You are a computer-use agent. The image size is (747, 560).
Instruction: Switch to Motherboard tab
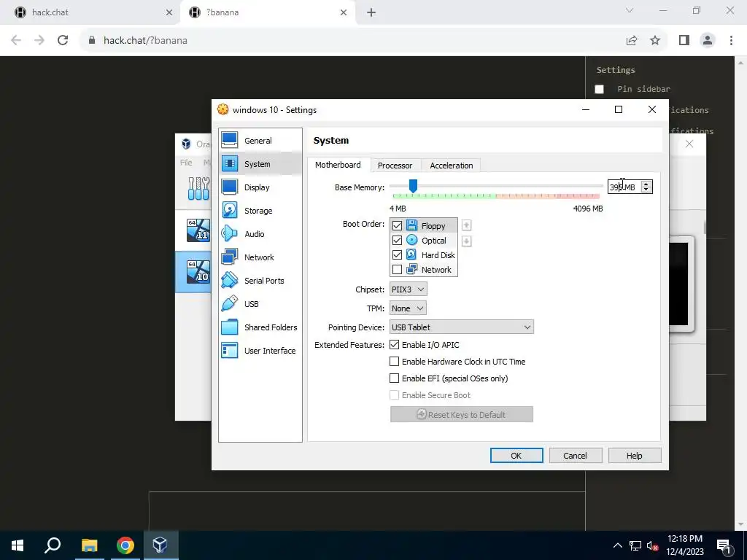[338, 165]
